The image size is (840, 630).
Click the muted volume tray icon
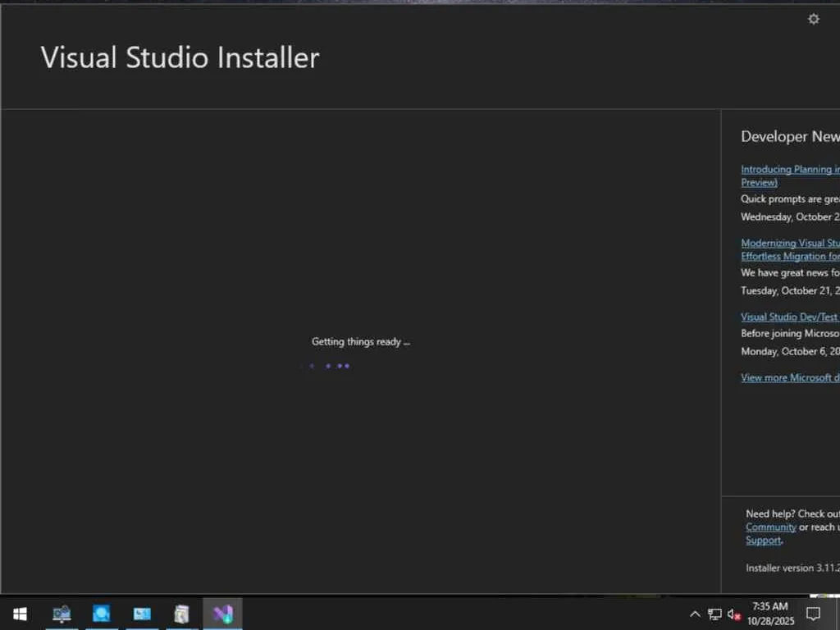tap(733, 614)
